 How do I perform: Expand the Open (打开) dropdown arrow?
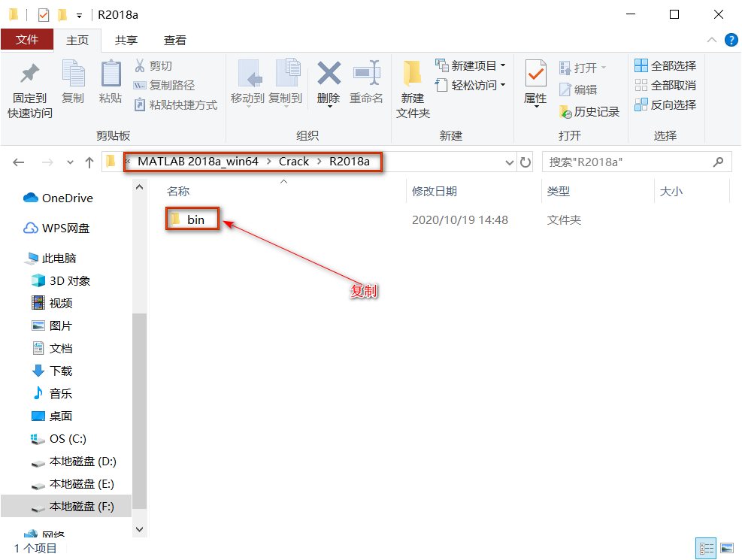[604, 68]
